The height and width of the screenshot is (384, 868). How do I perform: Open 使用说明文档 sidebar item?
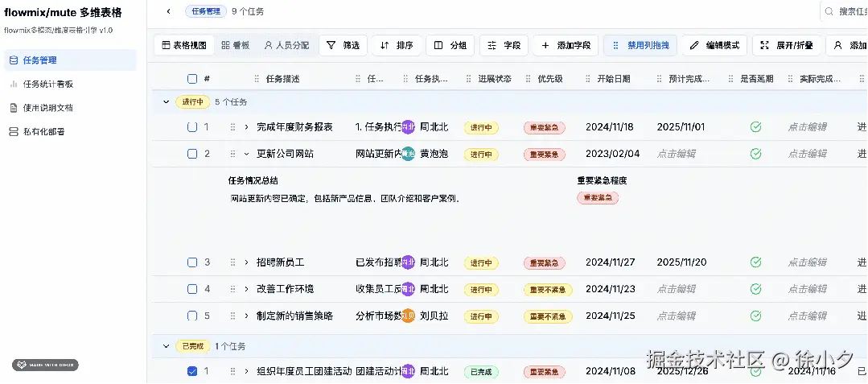(x=70, y=108)
